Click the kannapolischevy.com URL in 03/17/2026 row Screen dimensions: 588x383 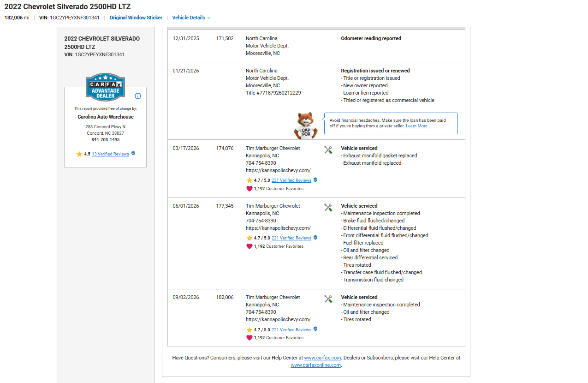point(278,170)
